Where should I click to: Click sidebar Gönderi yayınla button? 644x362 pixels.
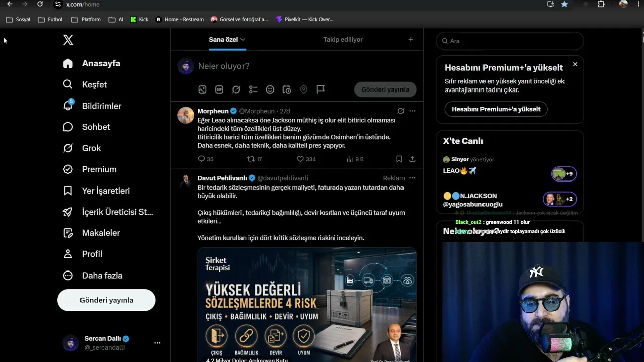[107, 300]
